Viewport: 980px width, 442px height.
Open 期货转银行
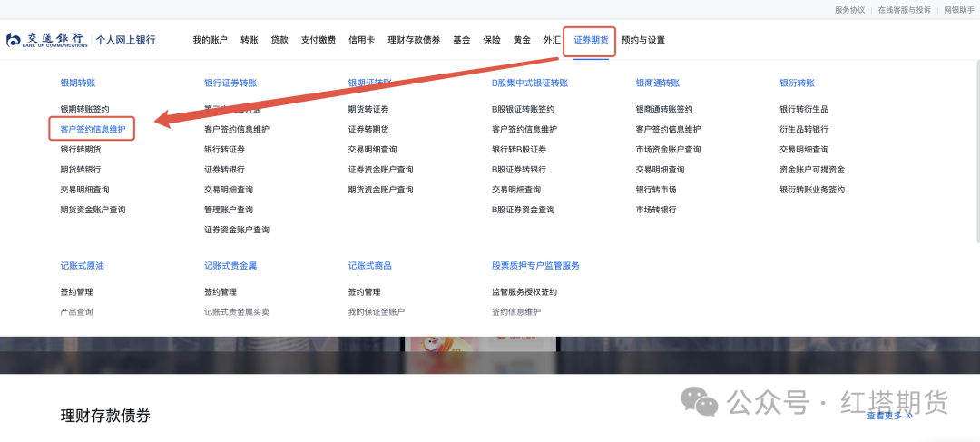coord(81,170)
